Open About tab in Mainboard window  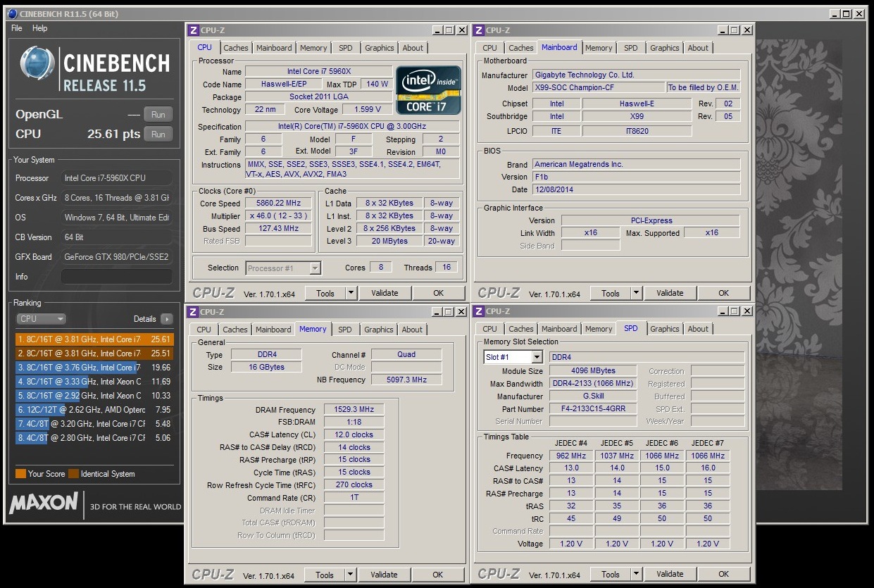point(698,48)
